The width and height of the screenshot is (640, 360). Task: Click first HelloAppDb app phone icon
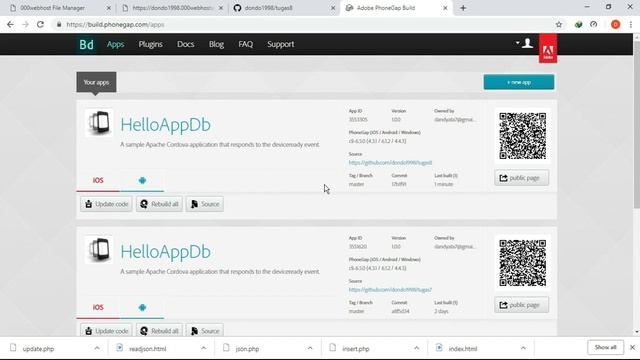click(x=98, y=122)
